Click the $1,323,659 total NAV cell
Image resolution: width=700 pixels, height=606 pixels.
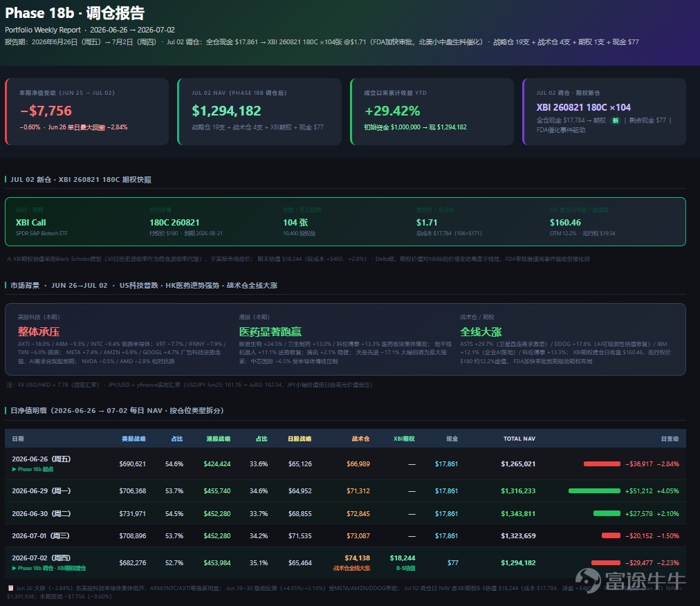[518, 535]
